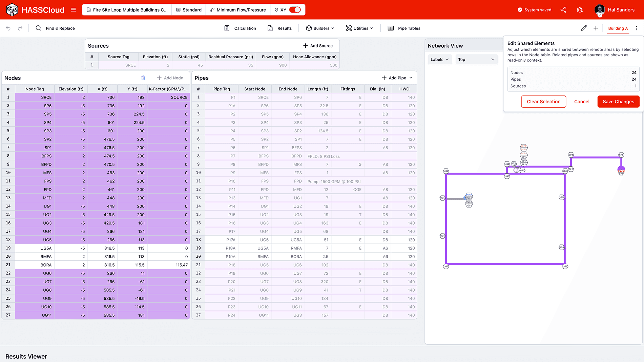Screen dimensions: 644x362
Task: Click the Source Tag SRCE cell
Action: click(119, 65)
